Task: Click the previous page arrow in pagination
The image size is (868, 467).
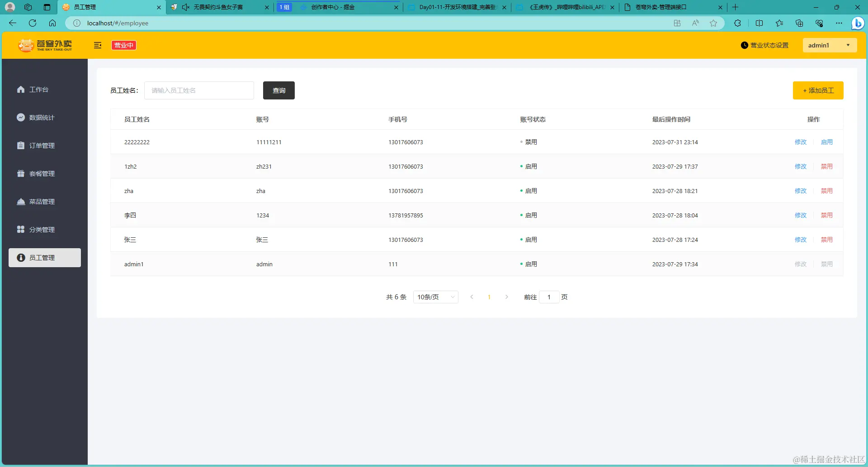Action: (472, 297)
